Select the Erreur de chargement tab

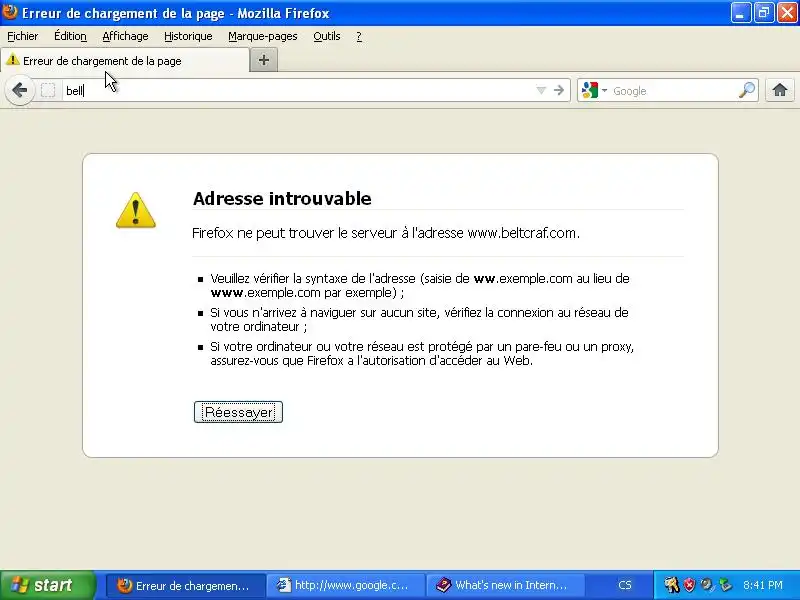[124, 61]
